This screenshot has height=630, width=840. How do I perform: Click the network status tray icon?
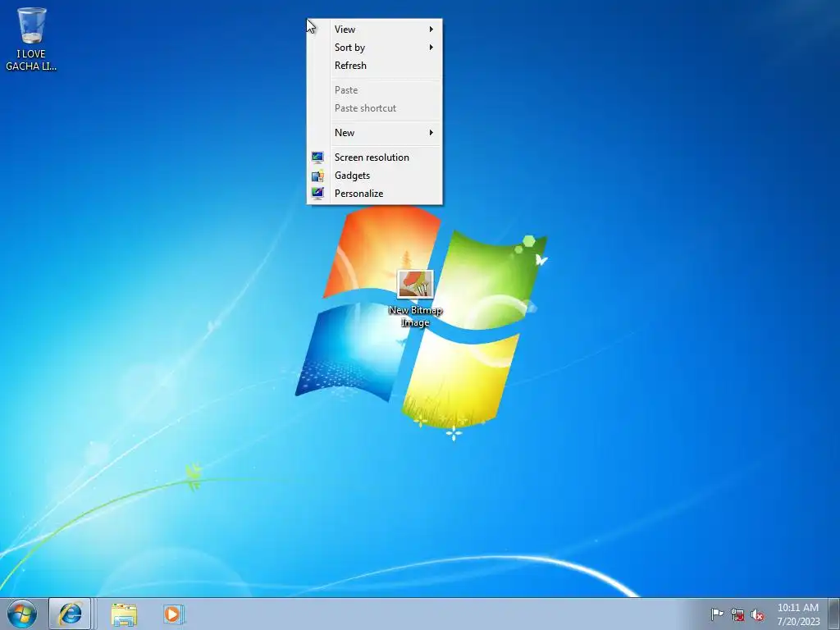737,614
